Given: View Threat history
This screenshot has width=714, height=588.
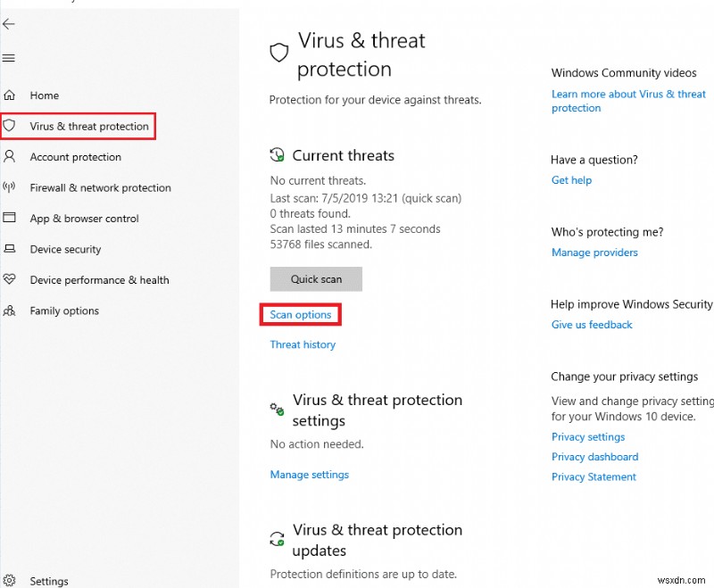Looking at the screenshot, I should [x=303, y=344].
